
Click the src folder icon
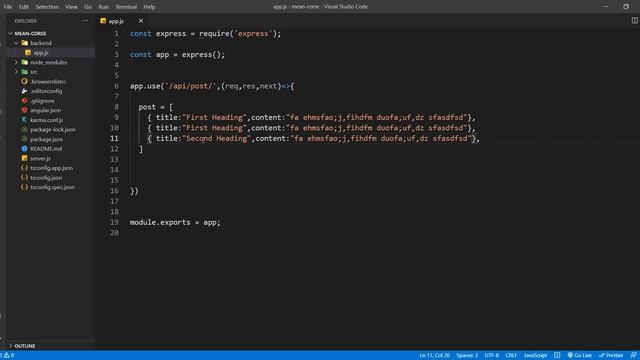tap(24, 72)
